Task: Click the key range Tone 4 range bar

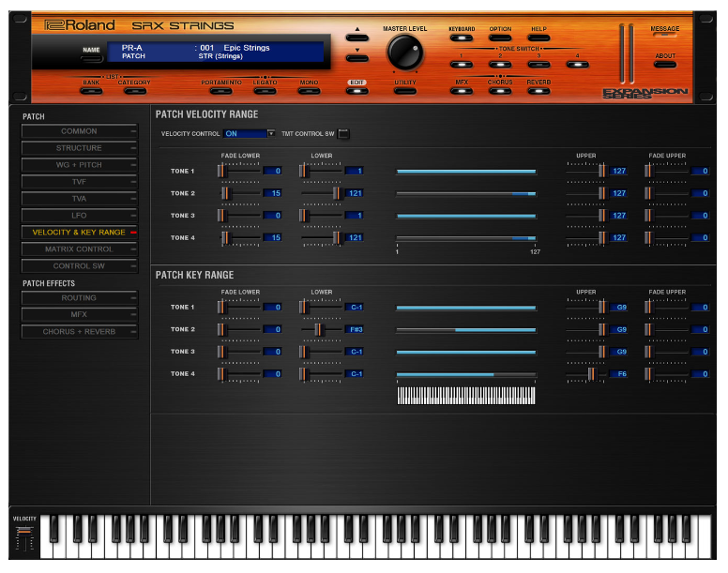Action: 466,374
